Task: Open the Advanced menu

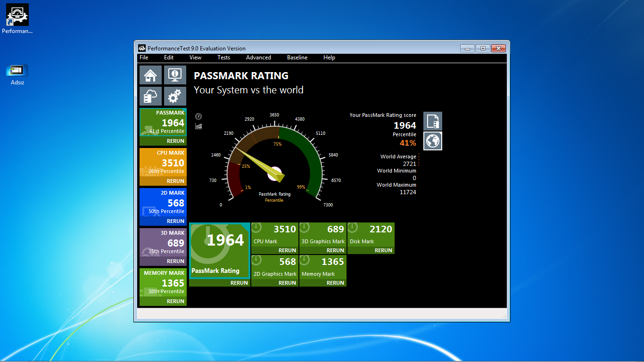Action: coord(258,58)
